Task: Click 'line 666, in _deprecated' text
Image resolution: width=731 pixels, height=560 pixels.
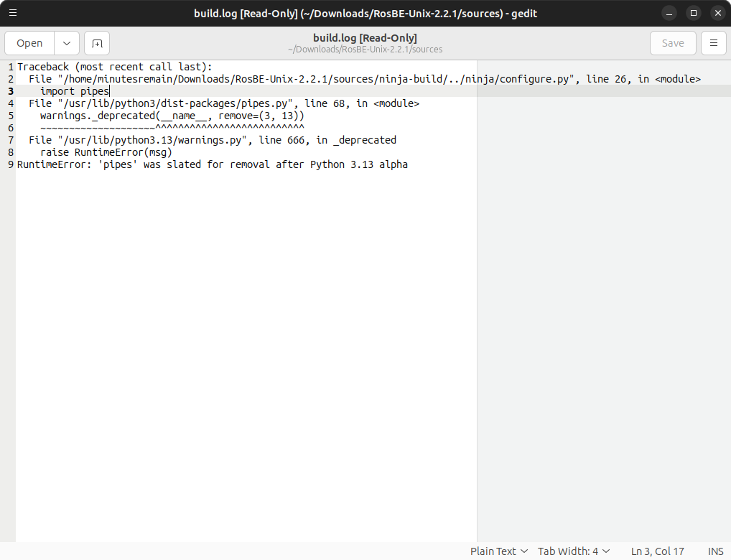Action: [327, 140]
